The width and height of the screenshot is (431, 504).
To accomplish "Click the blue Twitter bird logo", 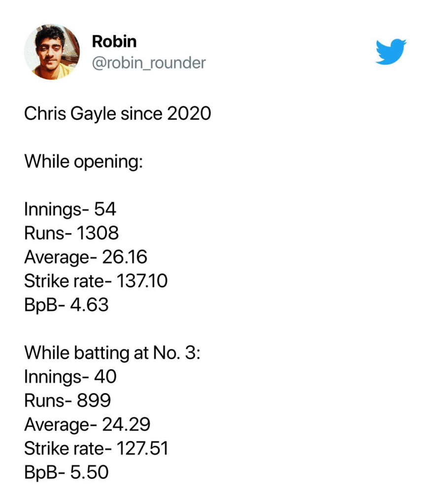I will 391,51.
